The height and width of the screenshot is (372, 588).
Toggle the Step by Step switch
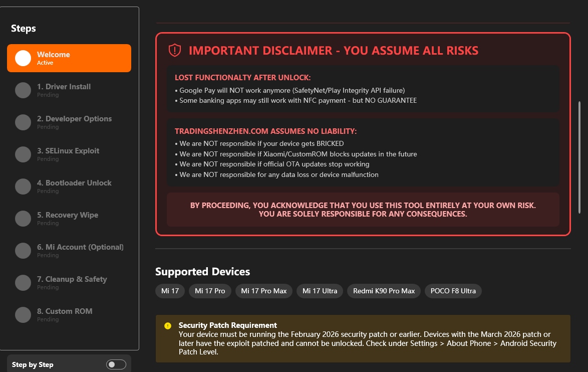pyautogui.click(x=116, y=364)
